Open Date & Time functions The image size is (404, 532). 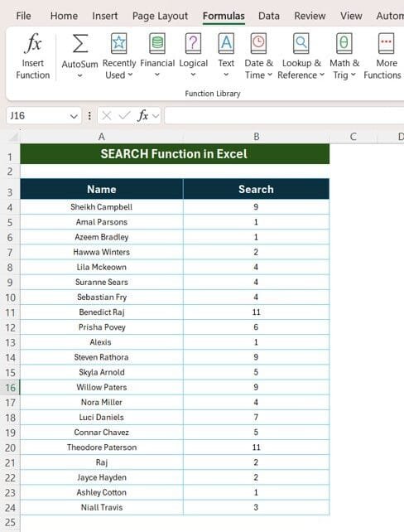pyautogui.click(x=258, y=56)
